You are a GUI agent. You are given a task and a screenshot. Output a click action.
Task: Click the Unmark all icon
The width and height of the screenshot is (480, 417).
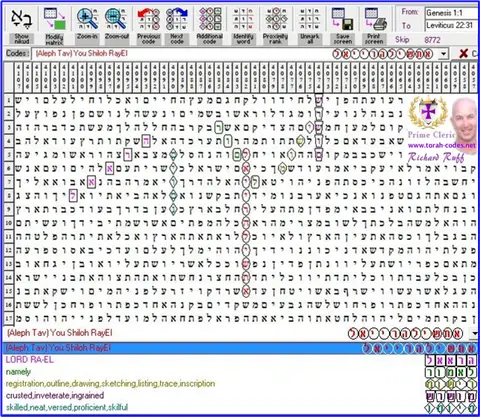pos(310,19)
